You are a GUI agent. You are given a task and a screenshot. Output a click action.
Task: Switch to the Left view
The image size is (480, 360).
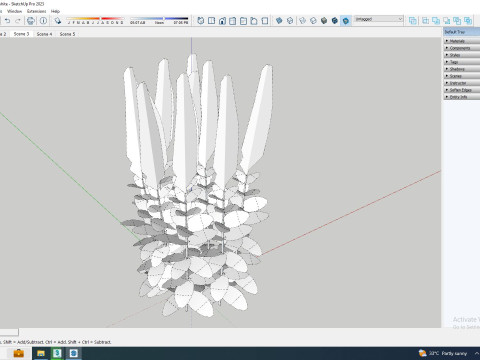[x=254, y=21]
